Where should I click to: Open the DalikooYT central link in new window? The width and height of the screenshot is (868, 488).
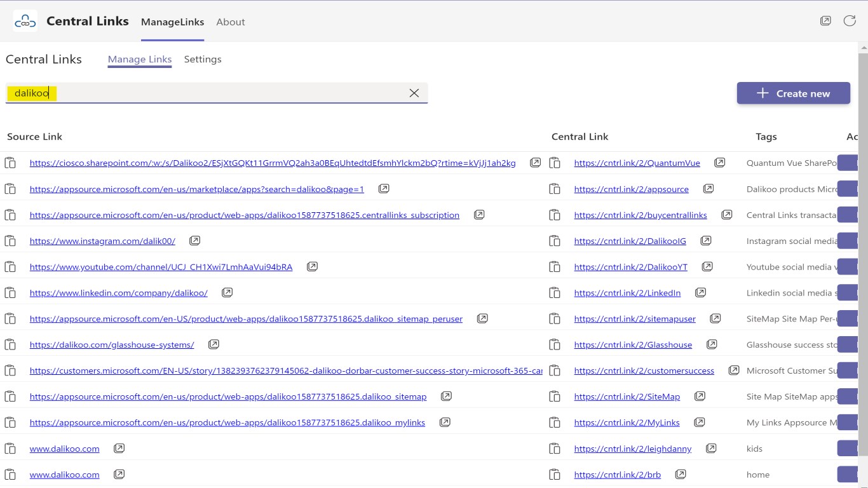(x=707, y=267)
